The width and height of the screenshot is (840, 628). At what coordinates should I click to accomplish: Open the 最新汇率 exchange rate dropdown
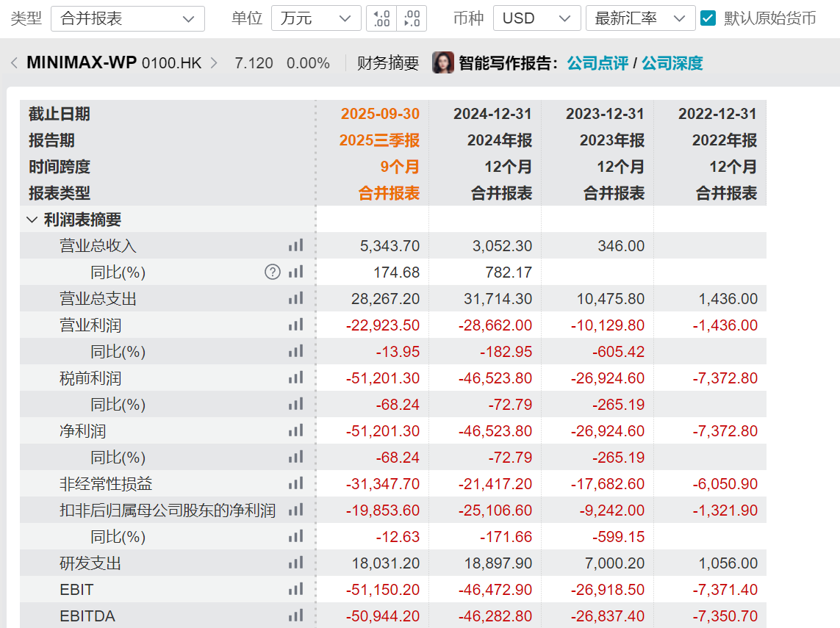pyautogui.click(x=640, y=18)
